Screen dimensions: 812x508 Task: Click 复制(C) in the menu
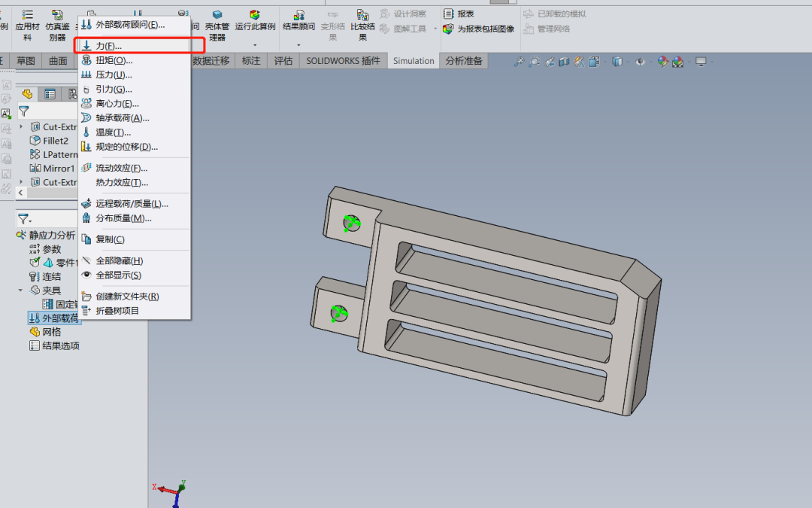[x=135, y=239]
